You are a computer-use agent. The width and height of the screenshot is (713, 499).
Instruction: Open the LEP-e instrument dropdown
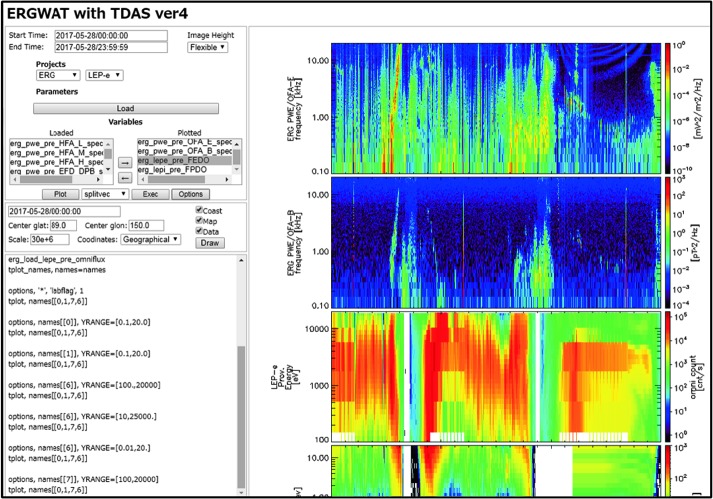[104, 75]
